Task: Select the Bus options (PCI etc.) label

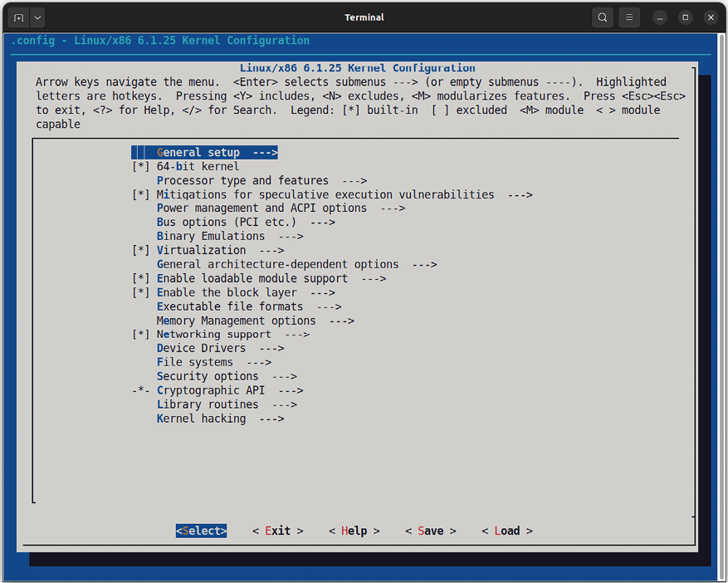Action: click(226, 222)
